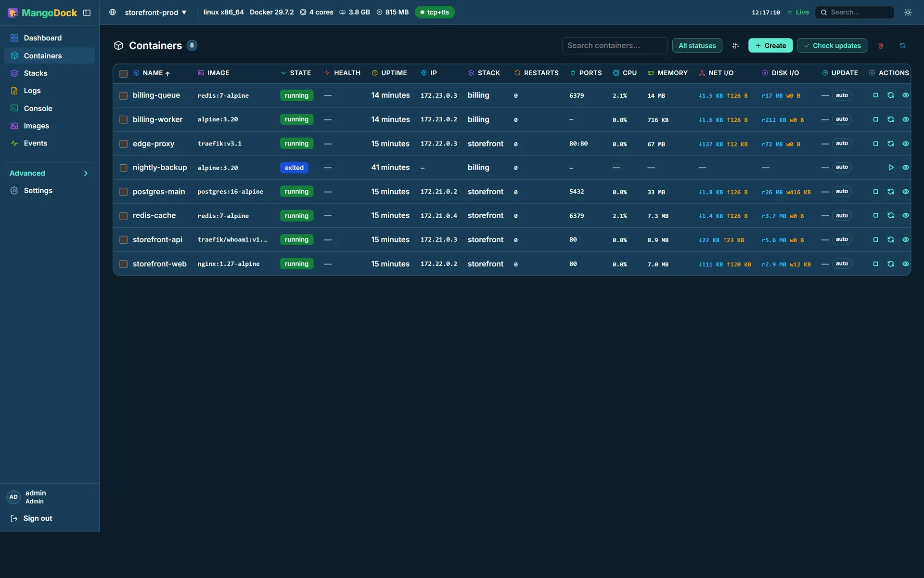Sort by the NAME column header

click(152, 73)
